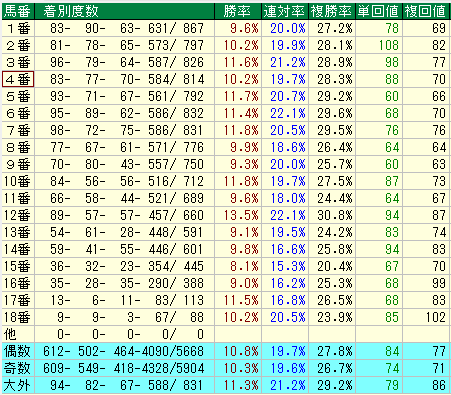Image resolution: width=451 pixels, height=395 pixels.
Task: Select the 8番 row label
Action: pyautogui.click(x=18, y=147)
